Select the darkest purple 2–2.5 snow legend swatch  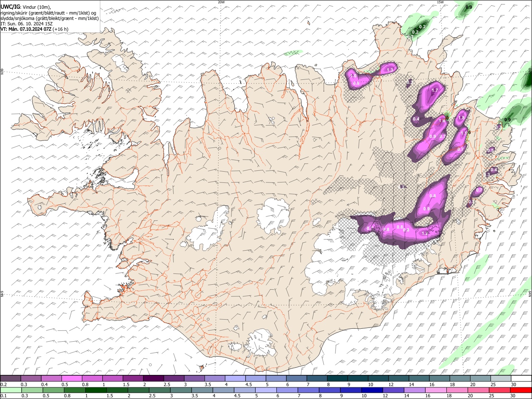coord(153,379)
